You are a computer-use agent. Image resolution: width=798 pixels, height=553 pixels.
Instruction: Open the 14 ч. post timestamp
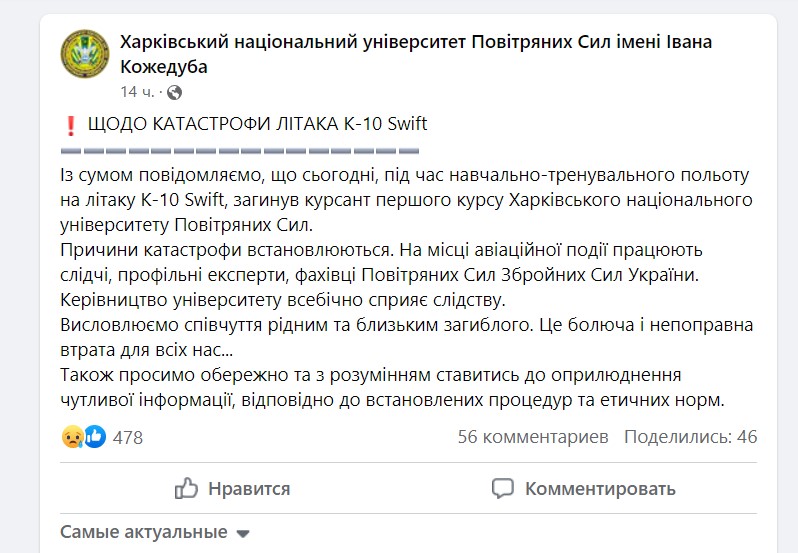(137, 92)
